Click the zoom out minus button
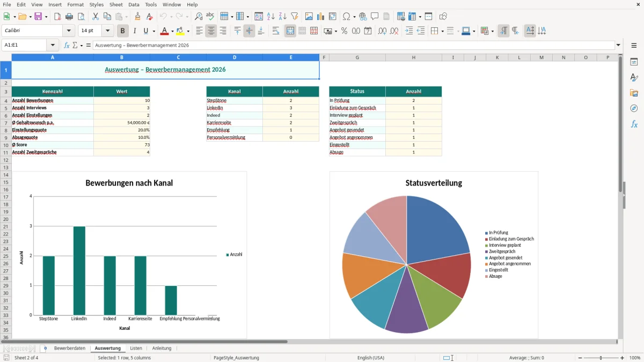Viewport: 644px width, 362px height. 580,358
